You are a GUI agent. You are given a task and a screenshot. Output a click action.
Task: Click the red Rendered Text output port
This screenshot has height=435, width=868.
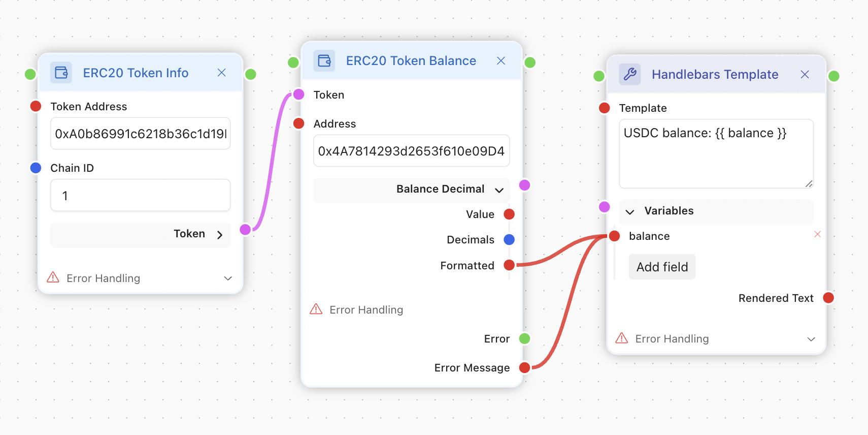coord(828,298)
